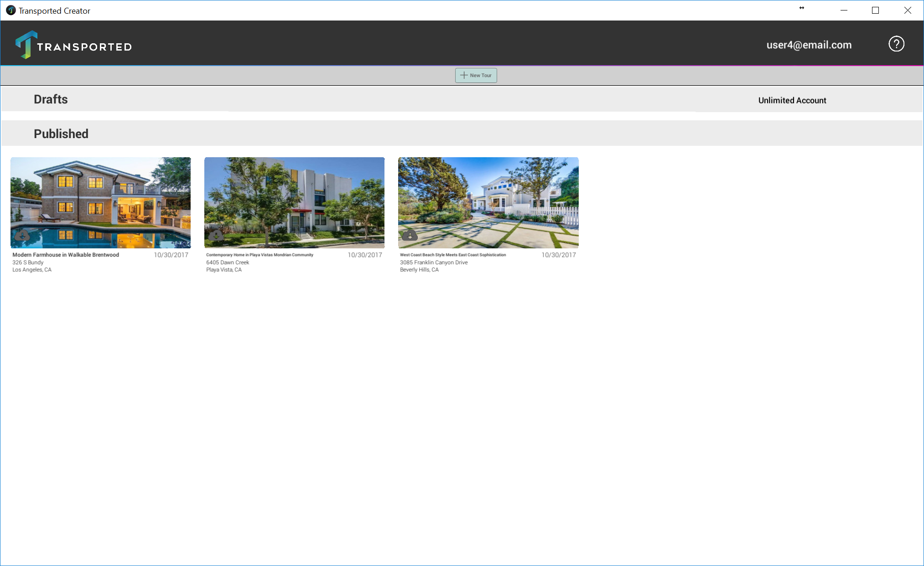This screenshot has width=924, height=566.
Task: Open user4@email.com account menu
Action: (809, 45)
